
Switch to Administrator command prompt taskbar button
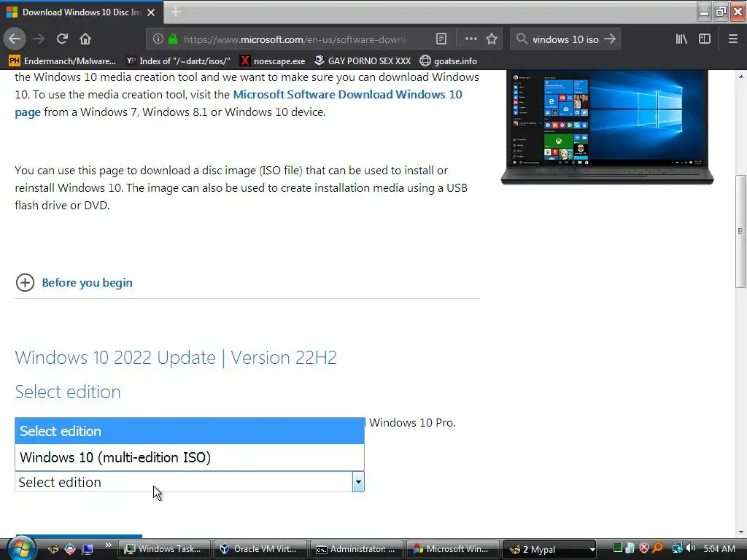(356, 549)
